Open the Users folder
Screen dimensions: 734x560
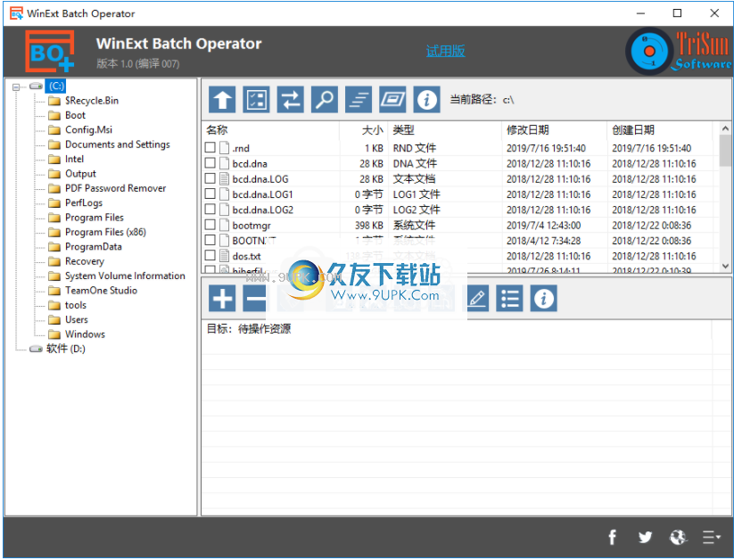(x=77, y=320)
